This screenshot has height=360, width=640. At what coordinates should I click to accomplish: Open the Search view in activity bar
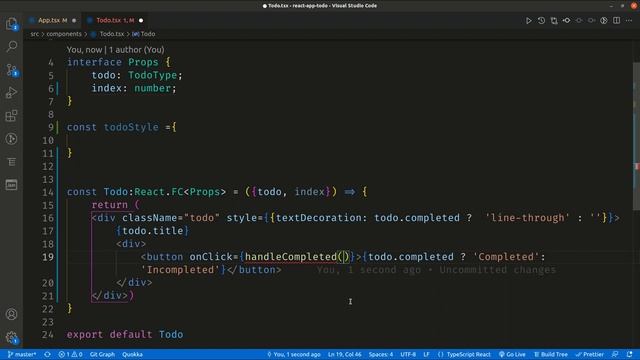11,46
